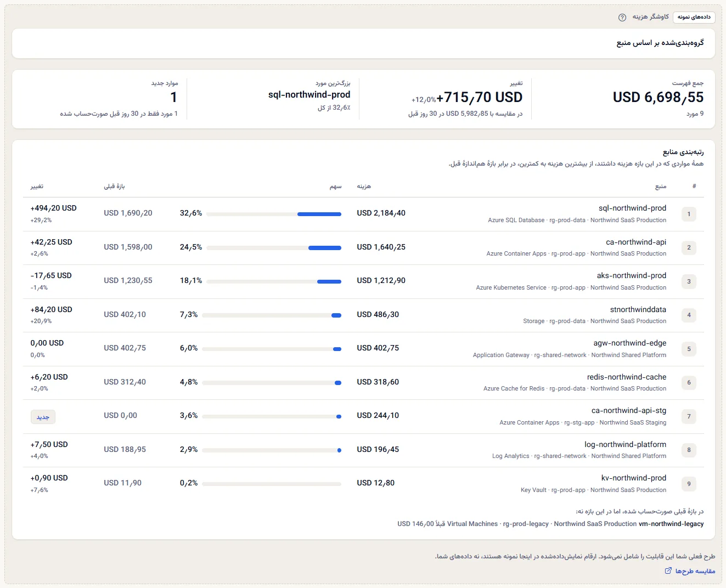The height and width of the screenshot is (588, 726).
Task: Click the vm-northwind-legacy entry below the table
Action: (671, 524)
